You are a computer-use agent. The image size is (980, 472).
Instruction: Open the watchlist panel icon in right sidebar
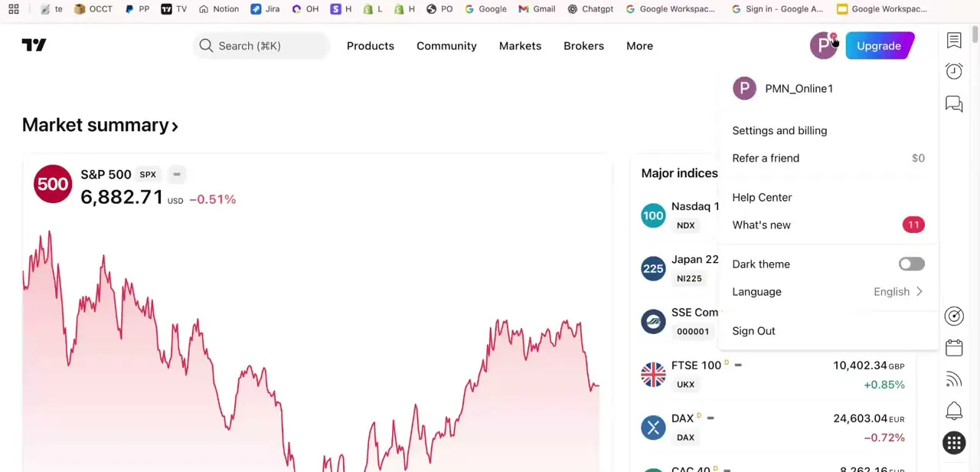954,41
